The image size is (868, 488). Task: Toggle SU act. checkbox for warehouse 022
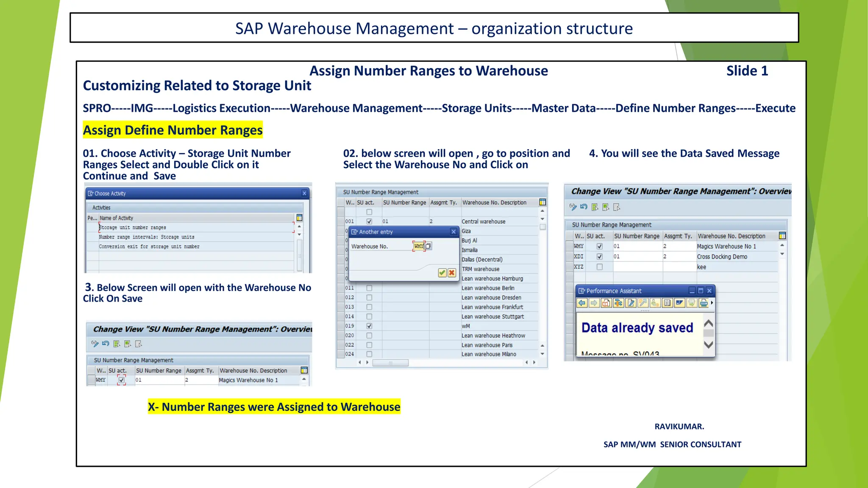coord(369,345)
